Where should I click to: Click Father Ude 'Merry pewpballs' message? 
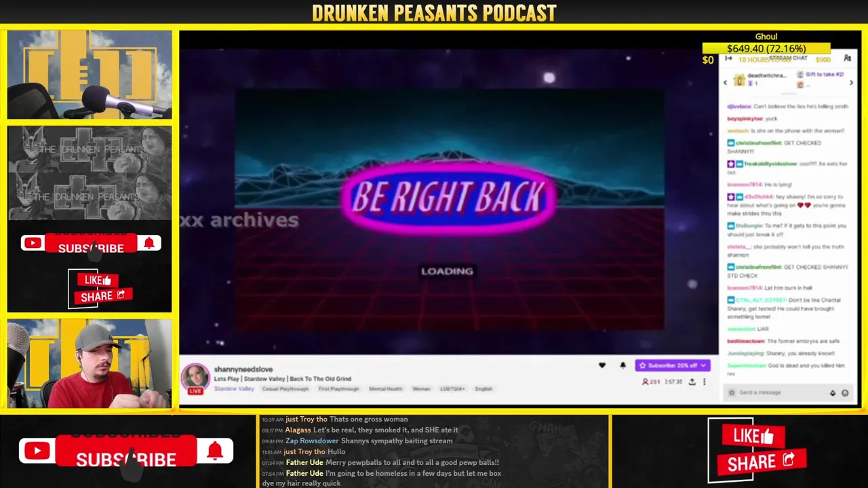pyautogui.click(x=380, y=463)
